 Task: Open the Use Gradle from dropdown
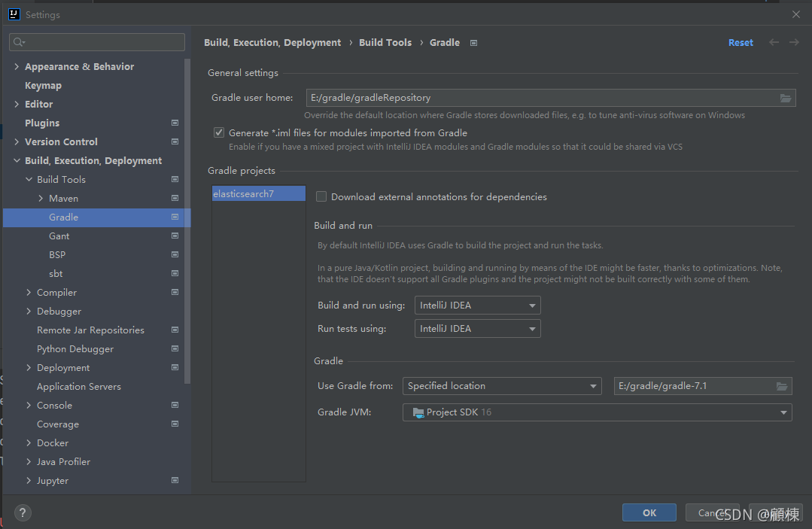click(x=502, y=386)
